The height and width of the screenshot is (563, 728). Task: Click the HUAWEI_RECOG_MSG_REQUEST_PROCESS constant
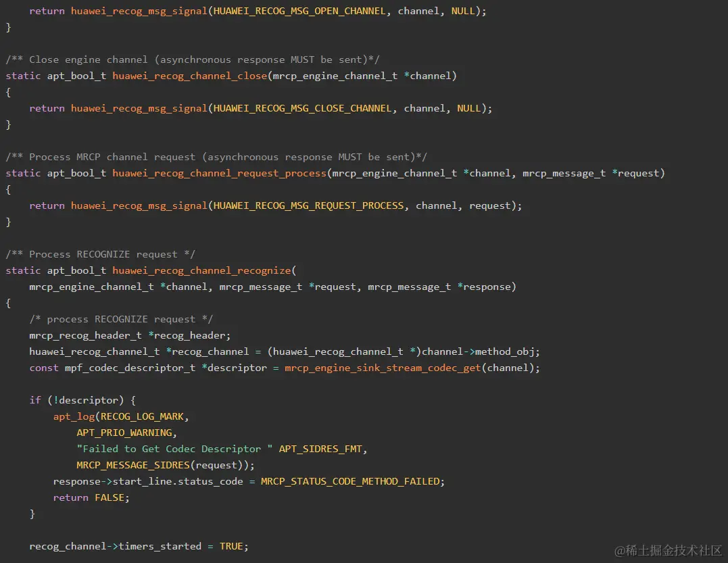point(308,205)
